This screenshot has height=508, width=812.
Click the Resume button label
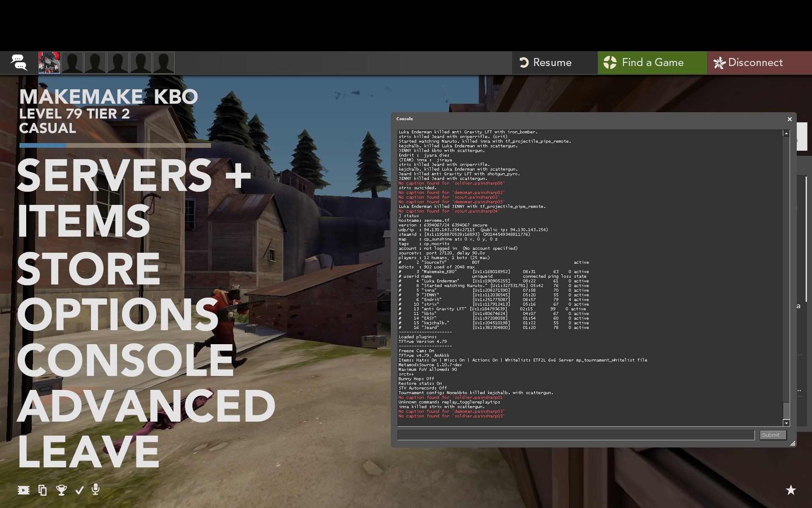pyautogui.click(x=552, y=63)
